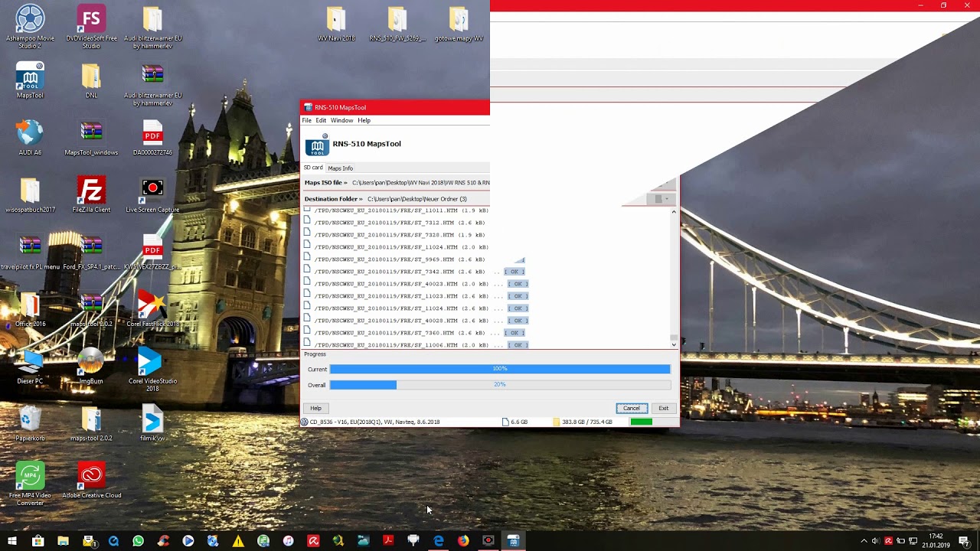This screenshot has width=980, height=551.
Task: Open Dieser PC desktop icon
Action: tap(30, 366)
